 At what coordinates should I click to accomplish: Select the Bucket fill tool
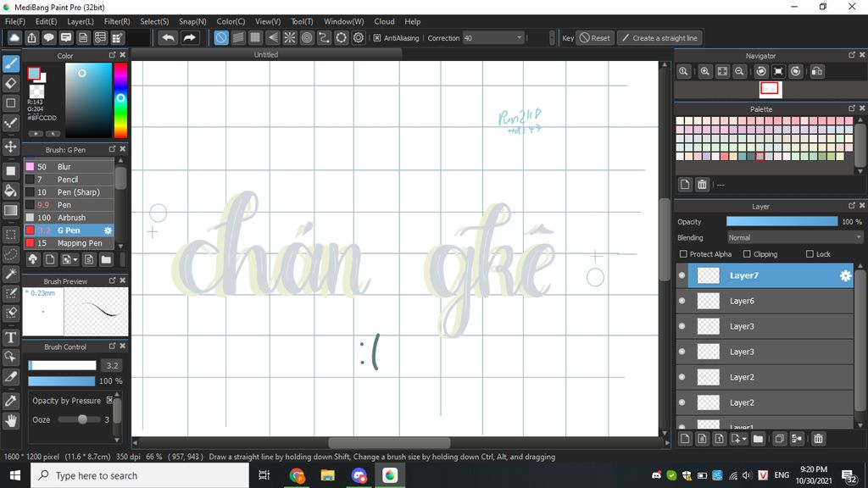10,191
